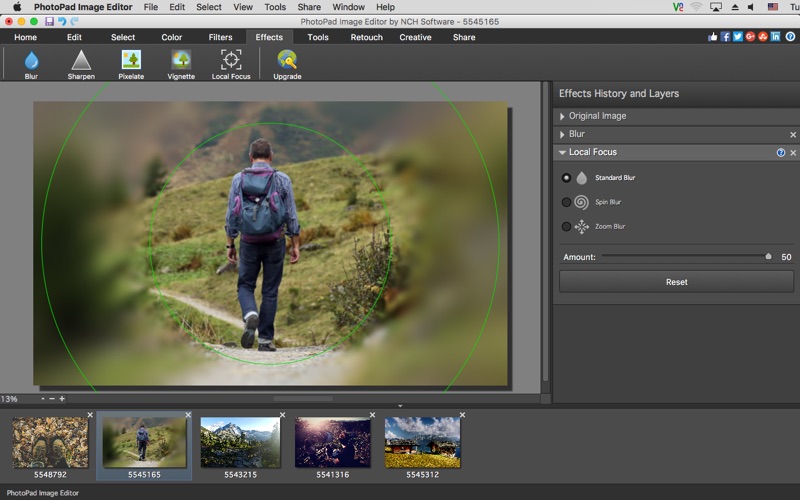Click the Sharpen tool icon
The height and width of the screenshot is (500, 800).
pyautogui.click(x=81, y=63)
